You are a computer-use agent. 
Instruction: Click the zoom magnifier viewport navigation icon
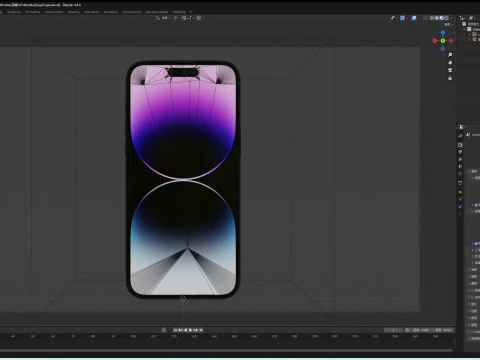click(450, 55)
